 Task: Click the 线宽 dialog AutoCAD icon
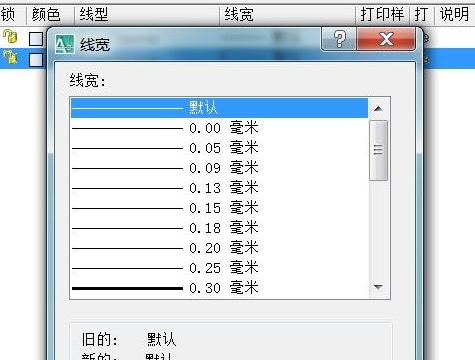pyautogui.click(x=65, y=44)
